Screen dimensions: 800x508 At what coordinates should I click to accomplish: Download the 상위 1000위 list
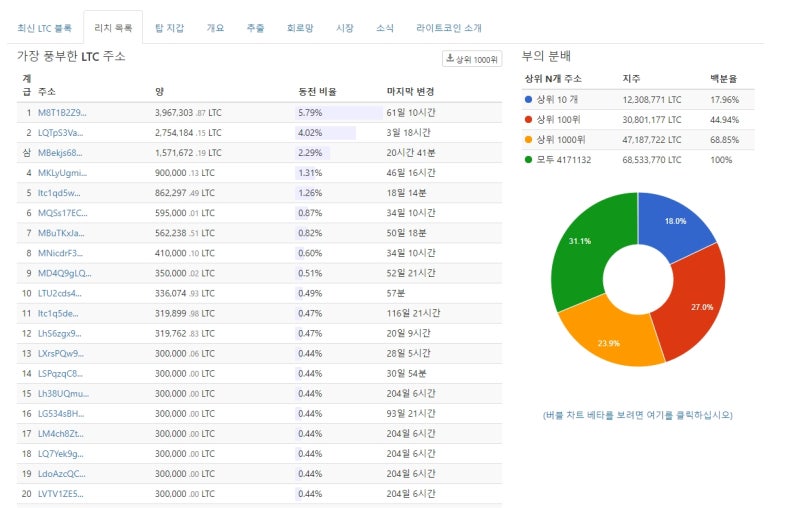pos(472,59)
